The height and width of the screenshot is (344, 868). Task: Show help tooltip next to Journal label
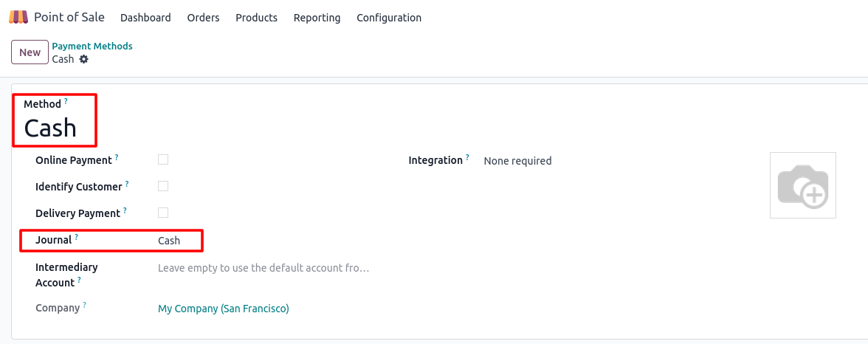(x=77, y=237)
